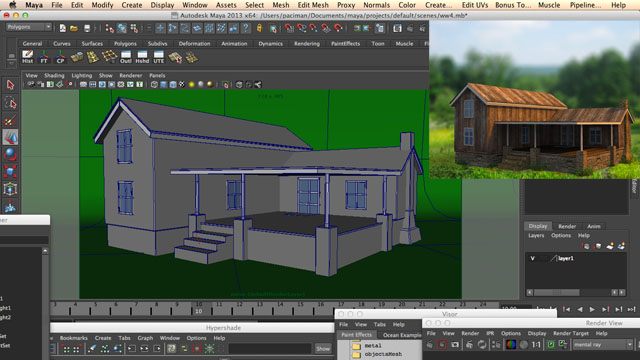Select the Ocean Examples tab in Visor
640x360 pixels.
[402, 335]
